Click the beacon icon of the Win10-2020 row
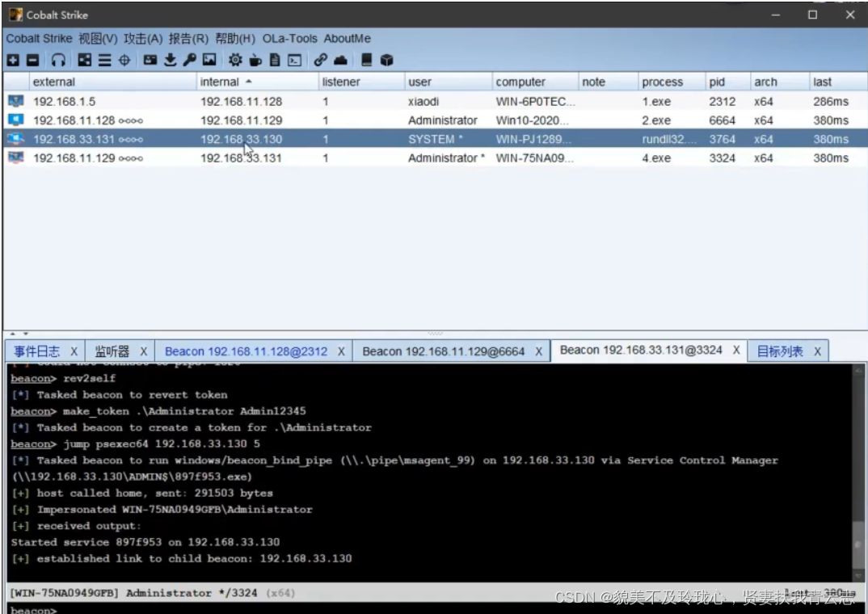 16,120
